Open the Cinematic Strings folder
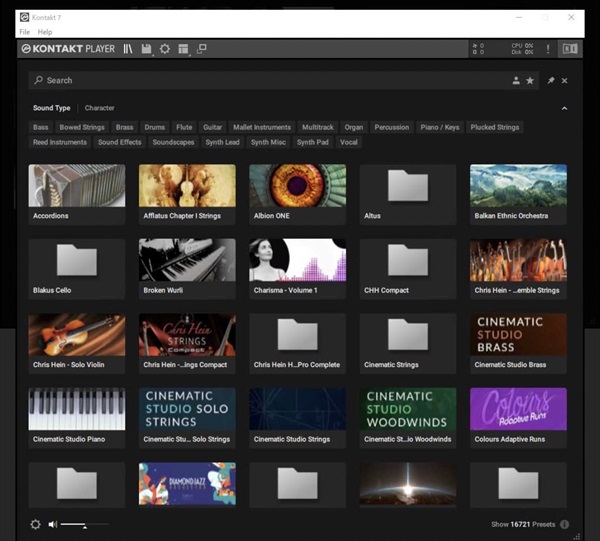This screenshot has width=600, height=541. pyautogui.click(x=408, y=344)
